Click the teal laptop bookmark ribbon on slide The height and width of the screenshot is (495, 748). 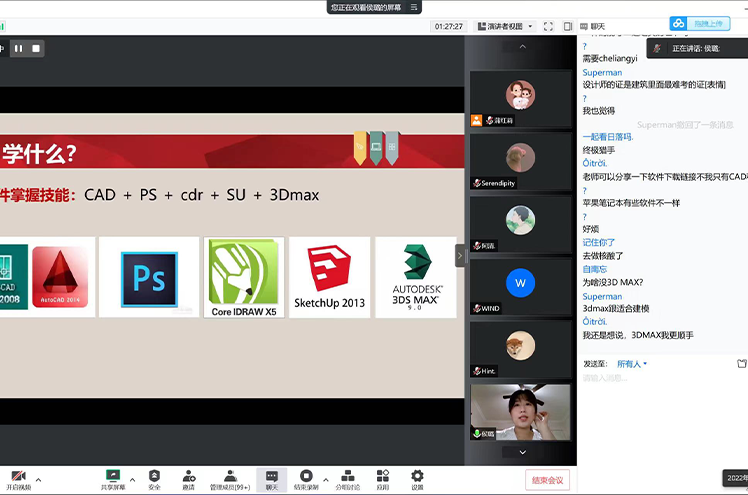click(376, 148)
